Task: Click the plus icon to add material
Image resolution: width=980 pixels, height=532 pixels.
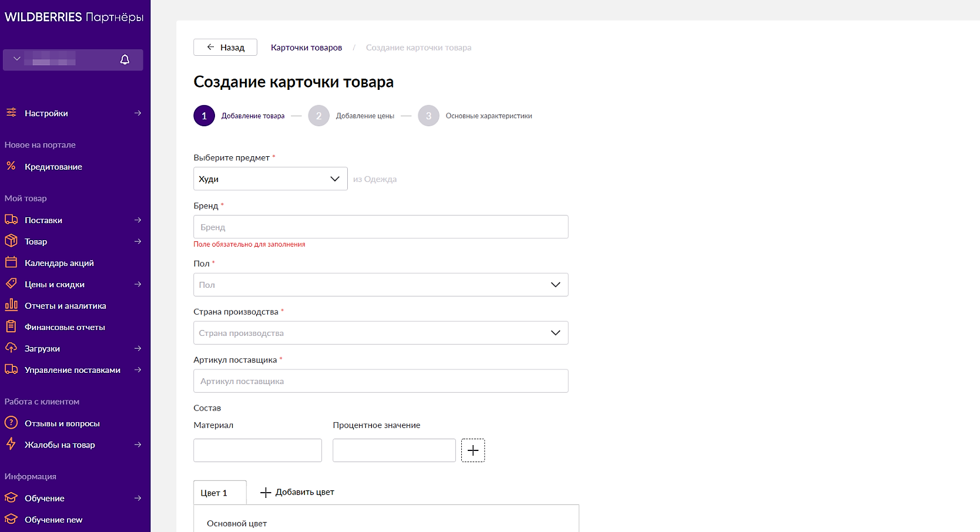Action: pyautogui.click(x=473, y=450)
